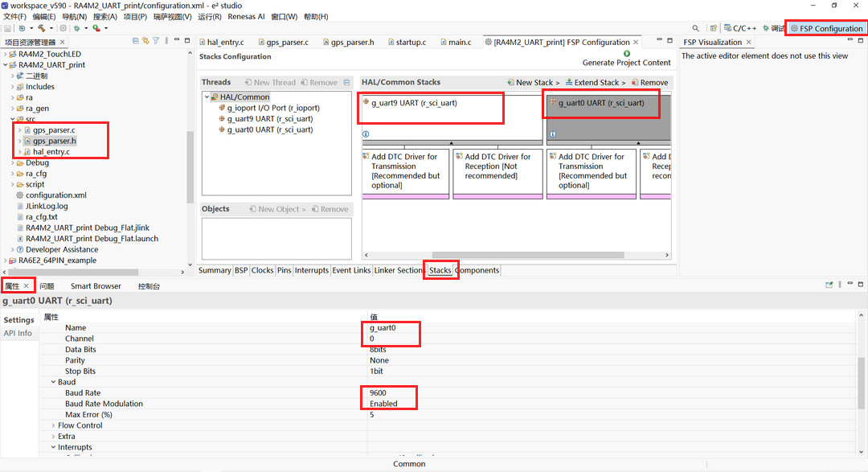Click the Baud Rate value 9600
Viewport: 868px width, 472px height.
[378, 393]
